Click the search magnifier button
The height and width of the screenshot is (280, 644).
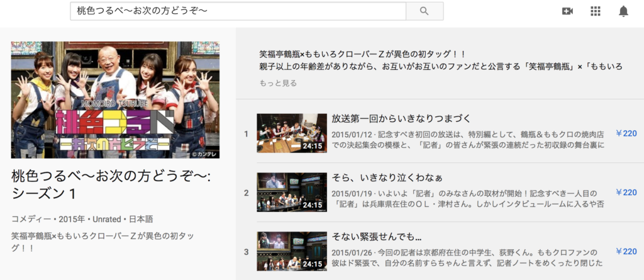click(x=425, y=11)
